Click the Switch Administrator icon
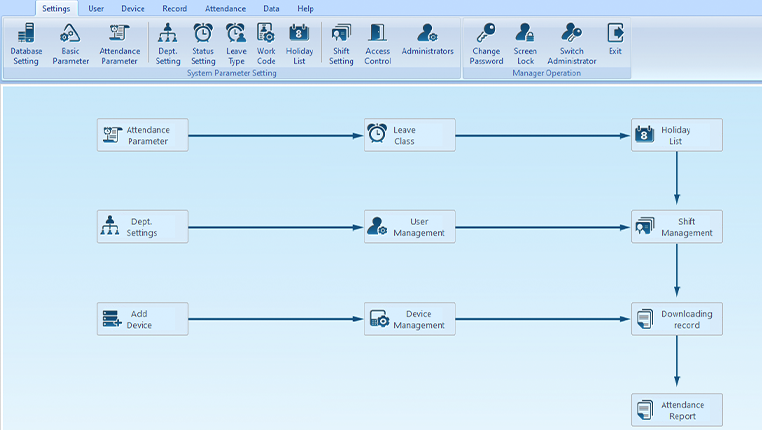This screenshot has height=430, width=762. point(571,43)
